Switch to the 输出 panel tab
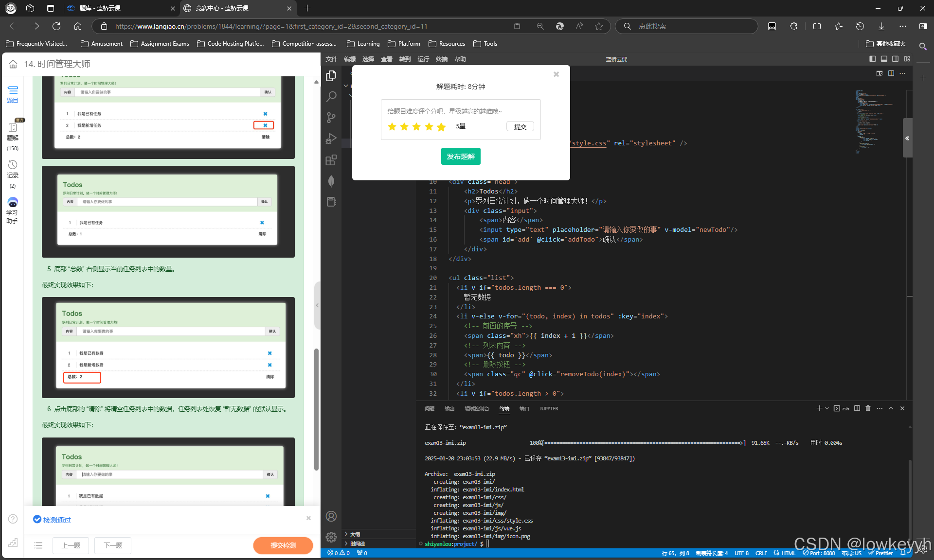 [449, 409]
